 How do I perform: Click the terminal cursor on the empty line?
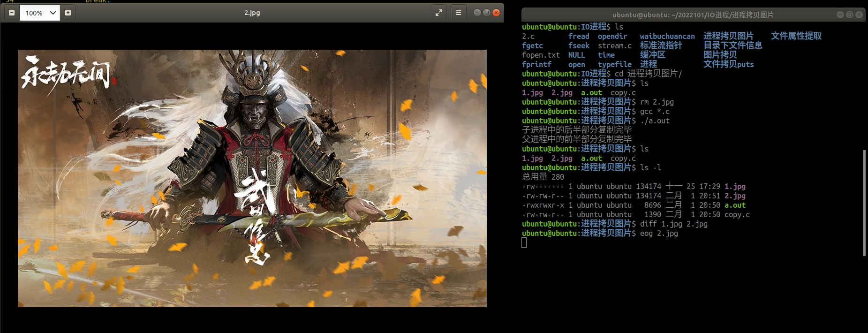coord(524,242)
